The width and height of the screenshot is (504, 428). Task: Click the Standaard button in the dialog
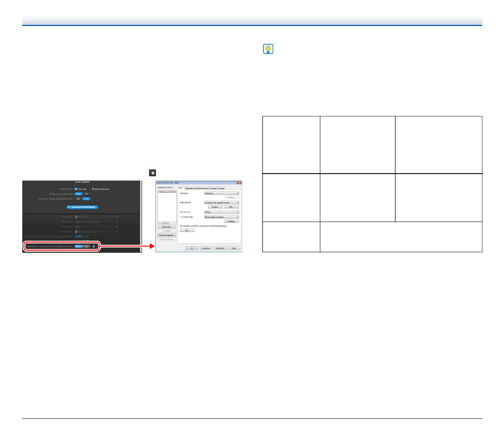pyautogui.click(x=220, y=248)
